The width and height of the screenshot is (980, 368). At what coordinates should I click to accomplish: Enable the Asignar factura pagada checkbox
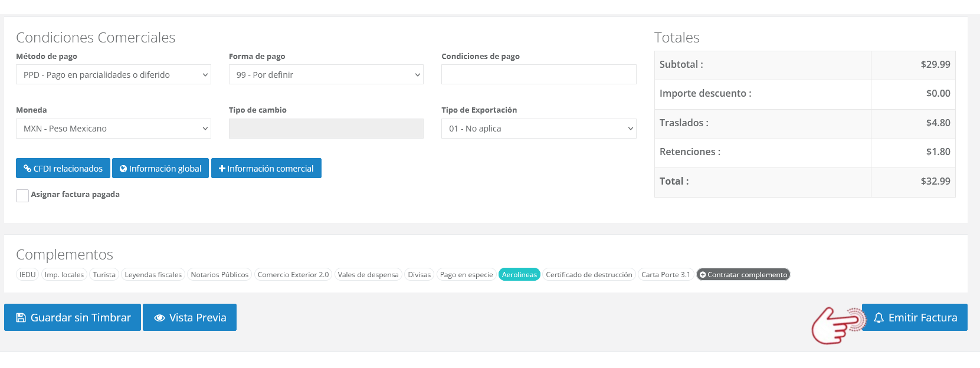pos(22,196)
